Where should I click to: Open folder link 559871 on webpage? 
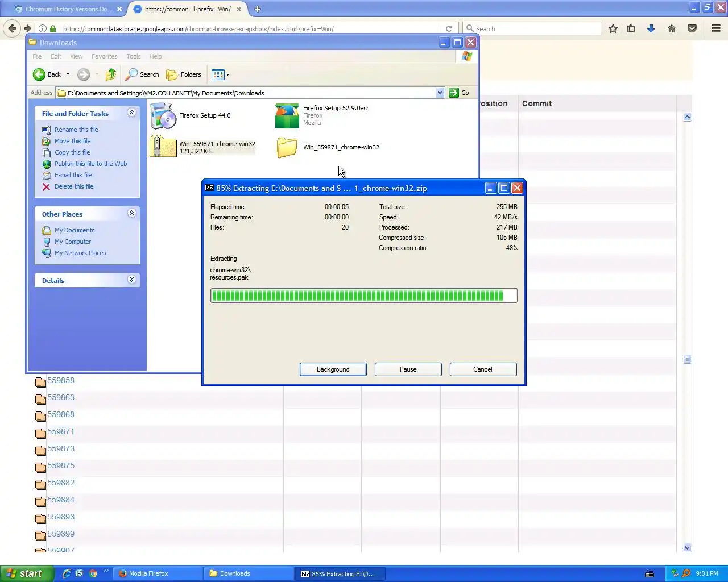click(61, 432)
